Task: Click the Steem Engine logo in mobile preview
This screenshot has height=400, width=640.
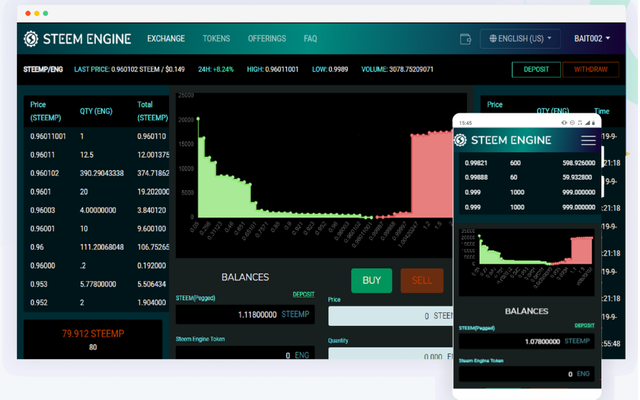Action: pos(460,140)
